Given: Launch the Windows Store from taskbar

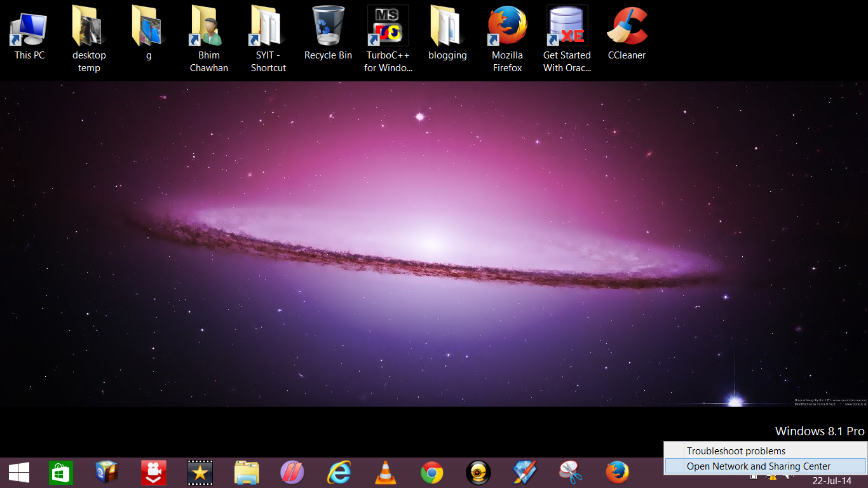Looking at the screenshot, I should pyautogui.click(x=61, y=473).
